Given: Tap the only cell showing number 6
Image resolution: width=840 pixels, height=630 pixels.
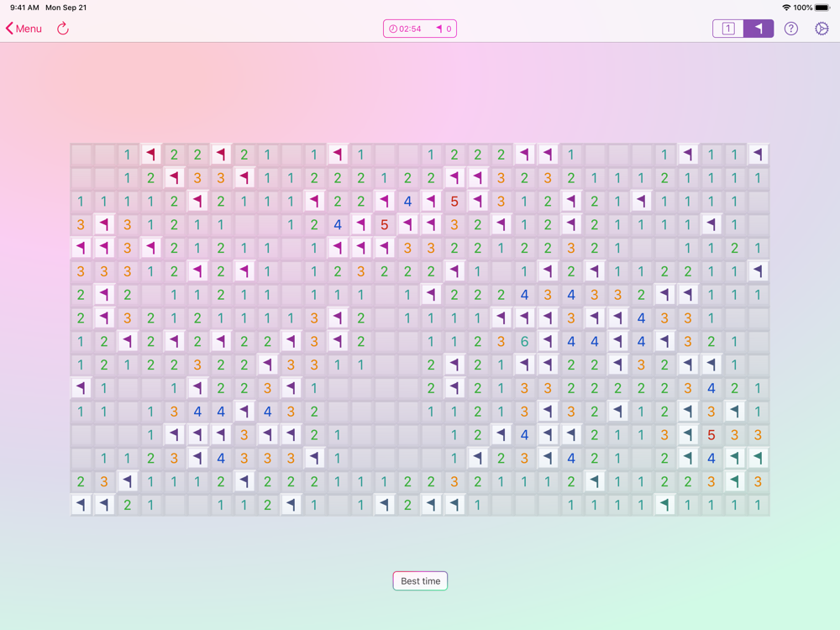Looking at the screenshot, I should 524,341.
